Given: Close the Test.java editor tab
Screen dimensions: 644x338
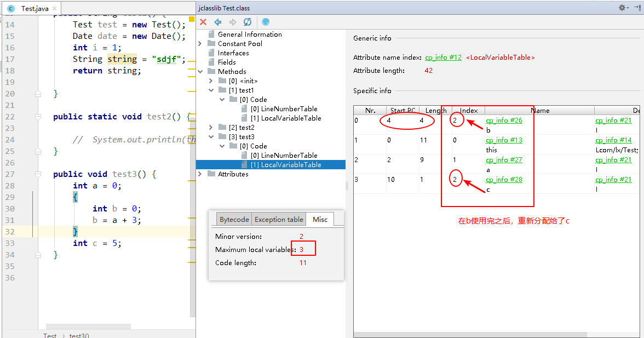Looking at the screenshot, I should (x=54, y=9).
